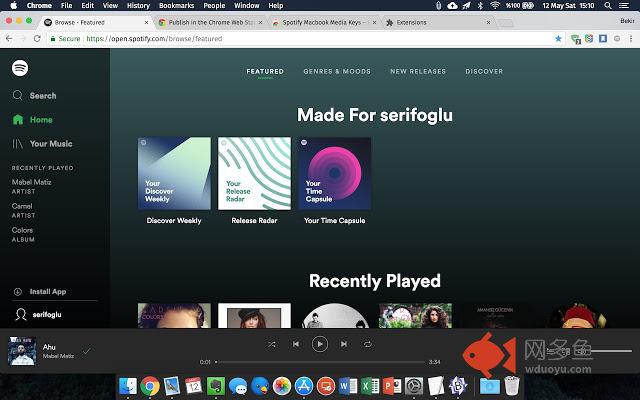
Task: Click the Spotlight search icon in menu bar
Action: pyautogui.click(x=608, y=6)
